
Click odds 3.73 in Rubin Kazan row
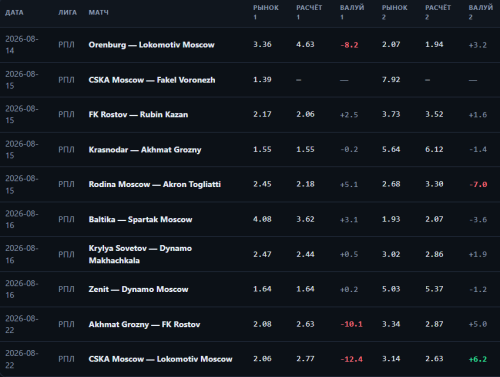point(391,114)
